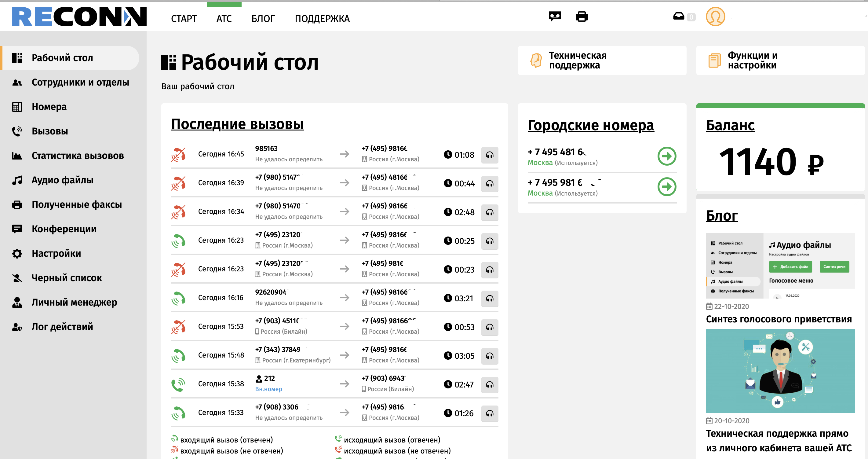Click green arrow for +7 495 981 number

pyautogui.click(x=666, y=187)
